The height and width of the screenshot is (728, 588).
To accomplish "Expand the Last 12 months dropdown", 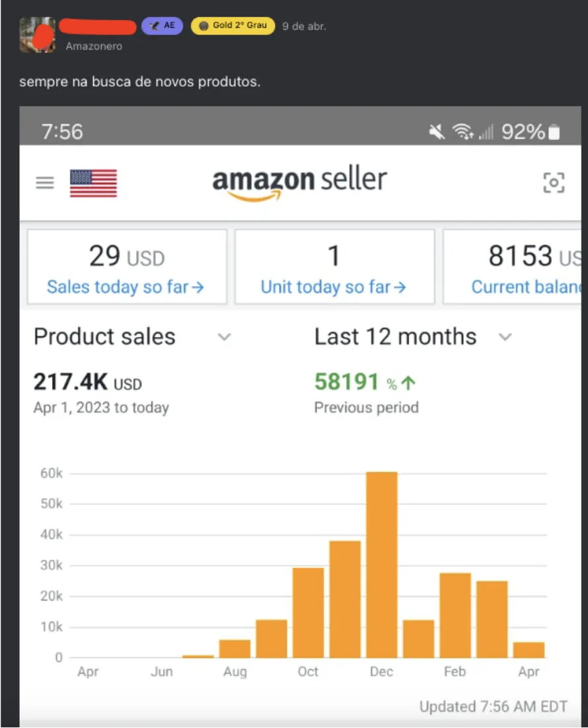I will tap(505, 337).
